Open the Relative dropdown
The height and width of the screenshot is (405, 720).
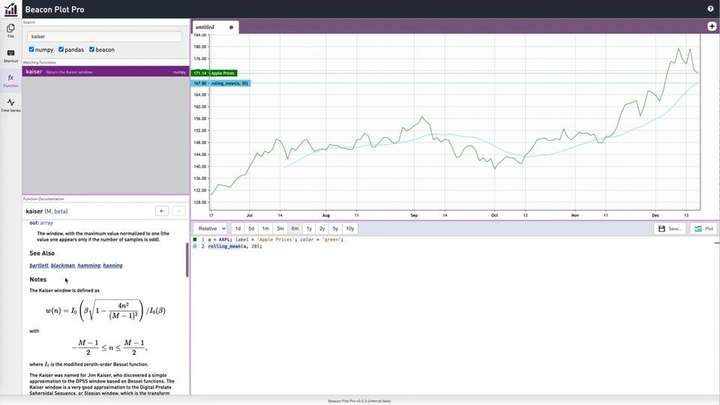(211, 228)
